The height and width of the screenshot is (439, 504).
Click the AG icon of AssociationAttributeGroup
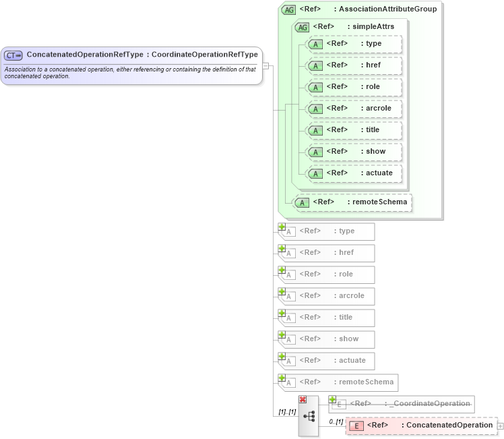coord(288,10)
